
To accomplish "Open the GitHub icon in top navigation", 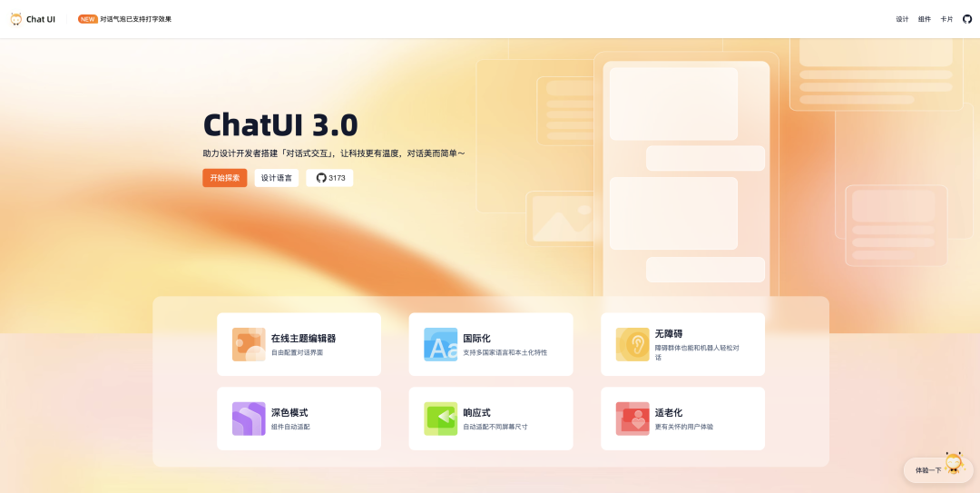I will (x=967, y=19).
